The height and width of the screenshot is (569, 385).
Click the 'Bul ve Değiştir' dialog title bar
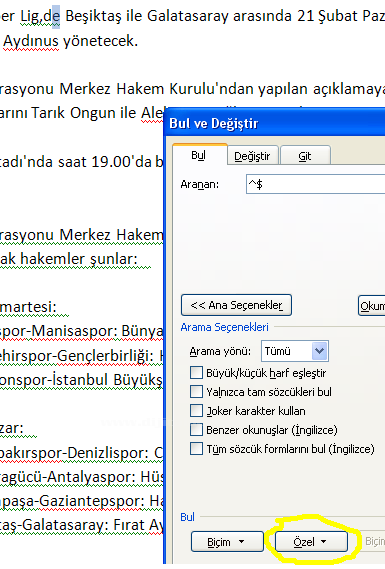pos(275,123)
